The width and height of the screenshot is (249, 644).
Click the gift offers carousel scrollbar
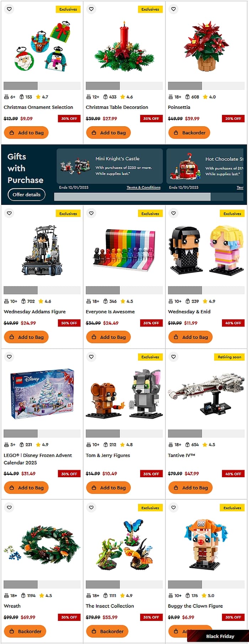132,197
